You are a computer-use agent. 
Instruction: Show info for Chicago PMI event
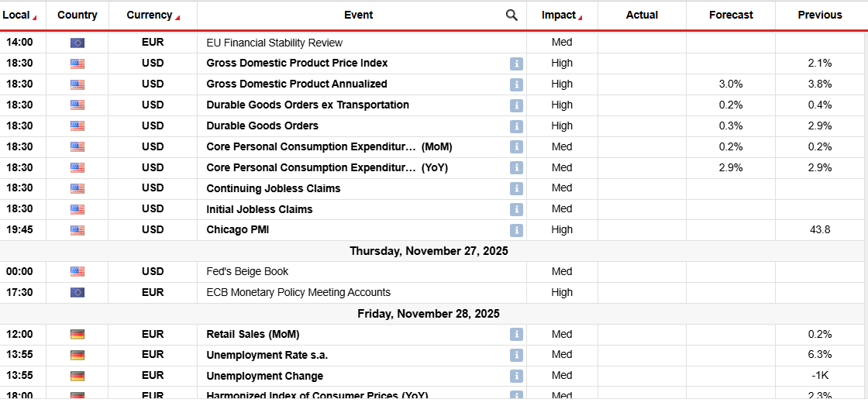[x=516, y=230]
